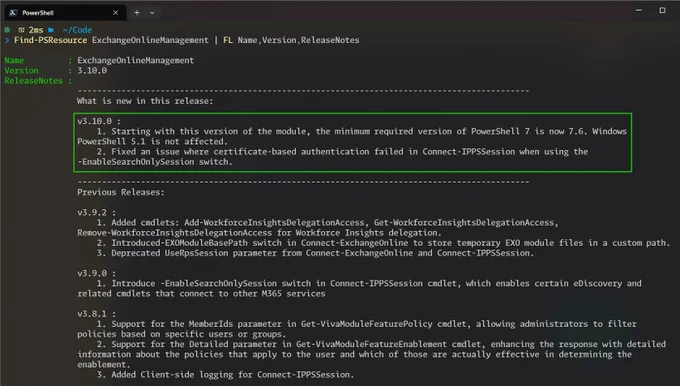Screen dimensions: 680x386
Task: Click the ExchangeOnlineManagement value in the output
Action: tap(135, 60)
